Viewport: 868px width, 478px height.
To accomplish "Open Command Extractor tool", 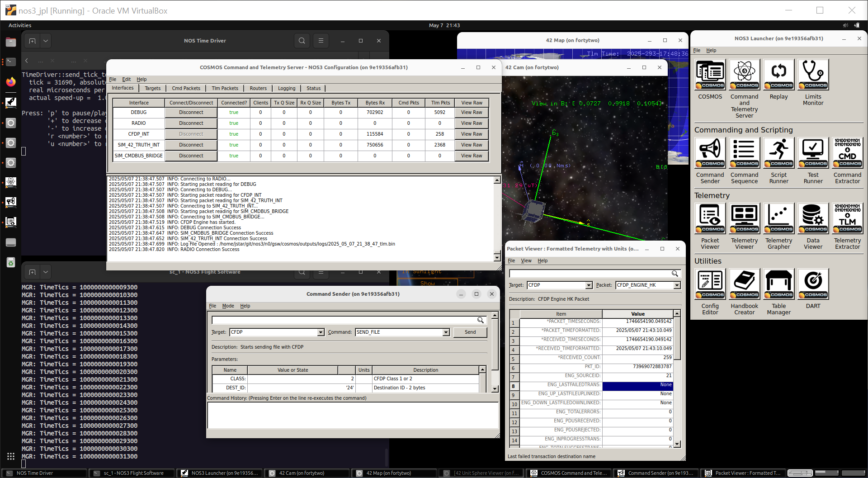I will coord(847,153).
